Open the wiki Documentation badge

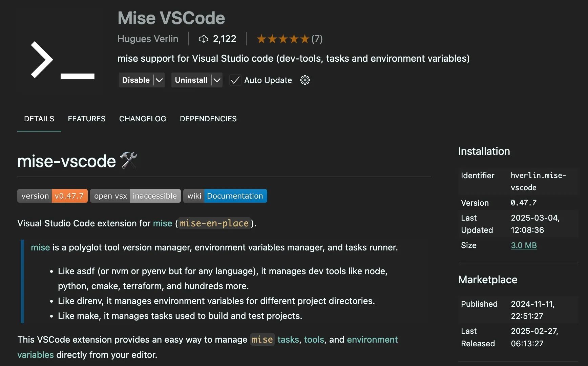[x=235, y=196]
